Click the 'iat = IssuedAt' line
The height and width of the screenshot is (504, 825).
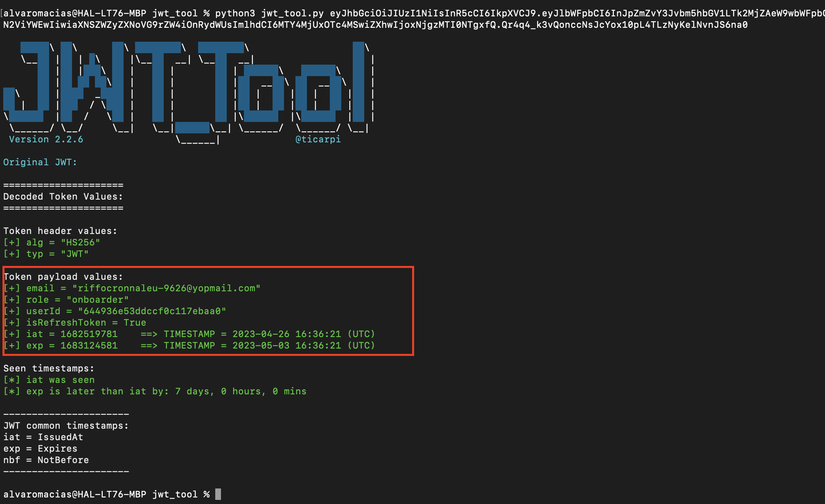[43, 437]
